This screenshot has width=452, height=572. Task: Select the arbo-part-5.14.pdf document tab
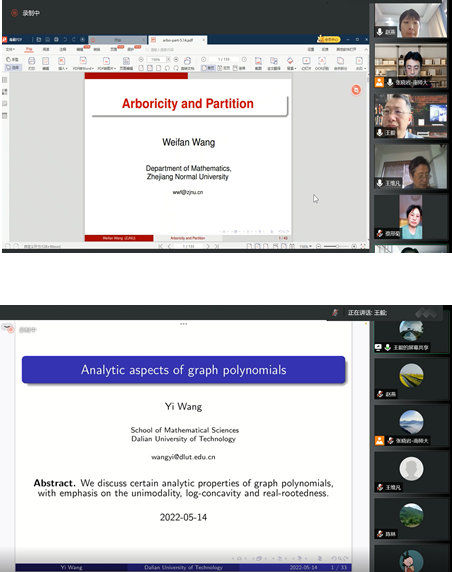(178, 40)
